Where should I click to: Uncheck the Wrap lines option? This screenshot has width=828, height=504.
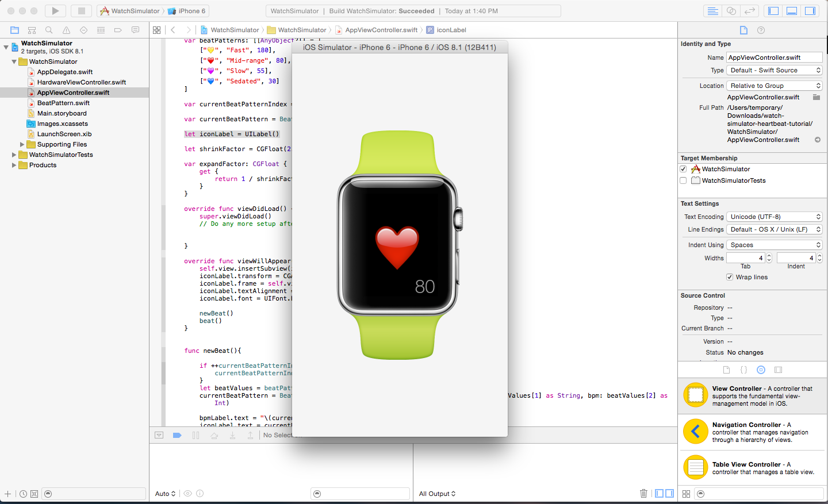click(x=729, y=277)
